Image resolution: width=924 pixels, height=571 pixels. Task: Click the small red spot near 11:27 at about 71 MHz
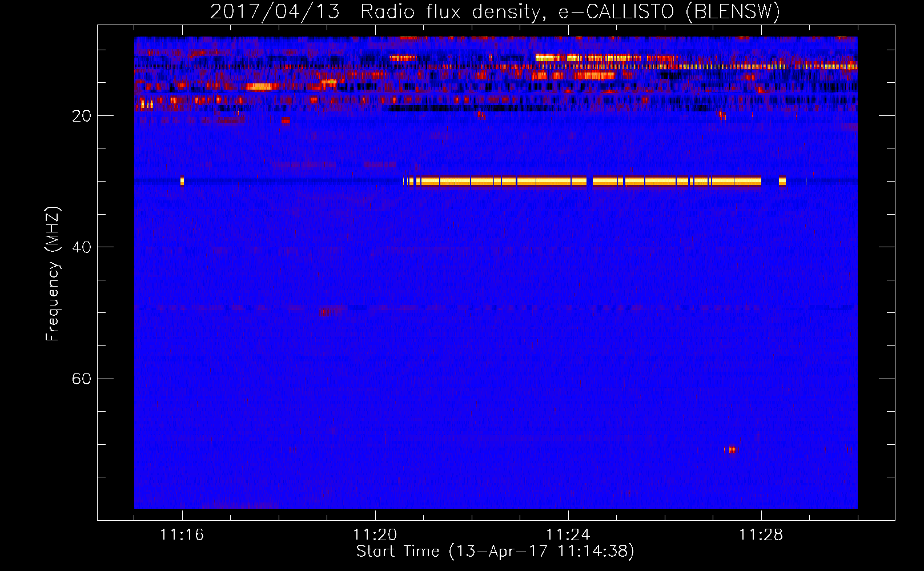tap(730, 450)
